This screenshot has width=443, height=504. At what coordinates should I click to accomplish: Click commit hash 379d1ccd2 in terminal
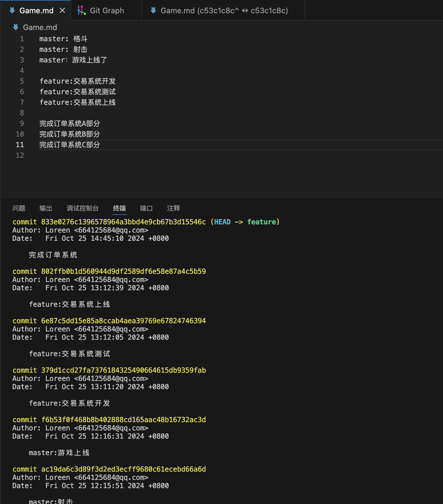point(124,370)
